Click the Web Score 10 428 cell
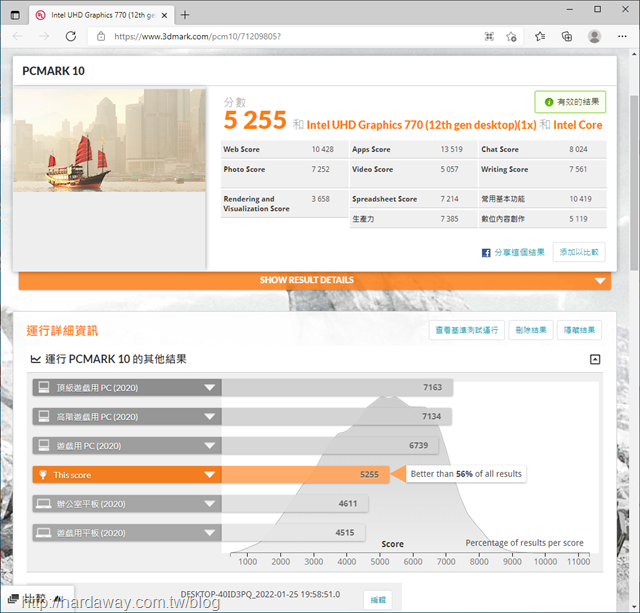The width and height of the screenshot is (640, 613). 284,149
